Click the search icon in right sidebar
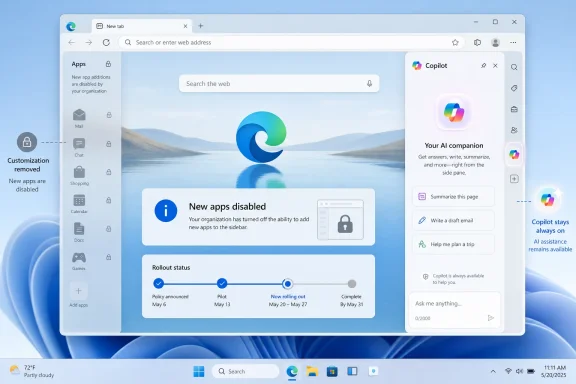576x384 pixels. (x=514, y=67)
